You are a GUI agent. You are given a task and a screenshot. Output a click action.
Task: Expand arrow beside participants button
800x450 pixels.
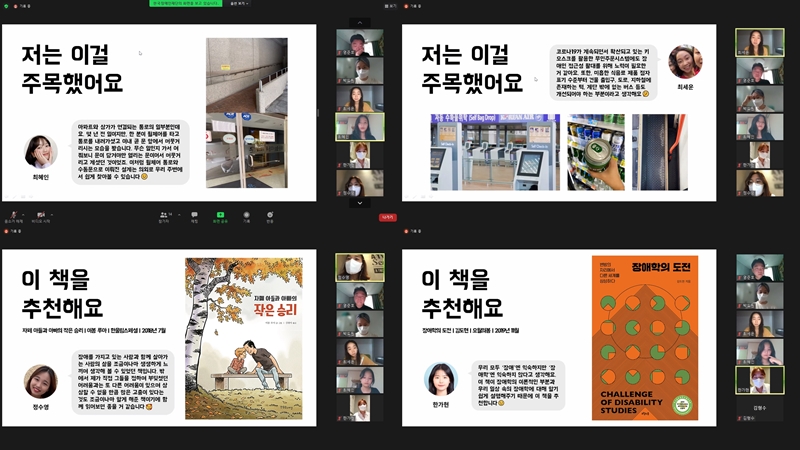coord(179,214)
